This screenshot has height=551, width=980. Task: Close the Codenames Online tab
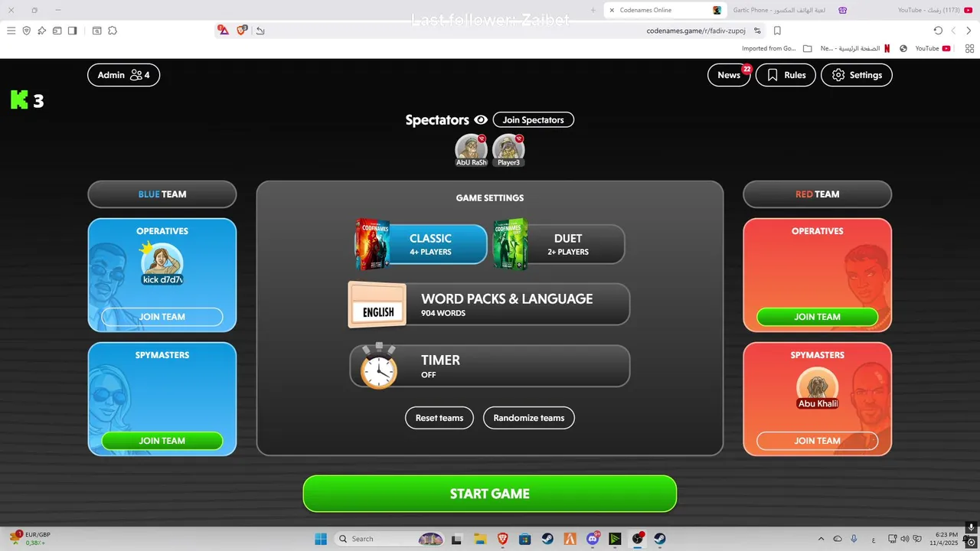(x=612, y=10)
